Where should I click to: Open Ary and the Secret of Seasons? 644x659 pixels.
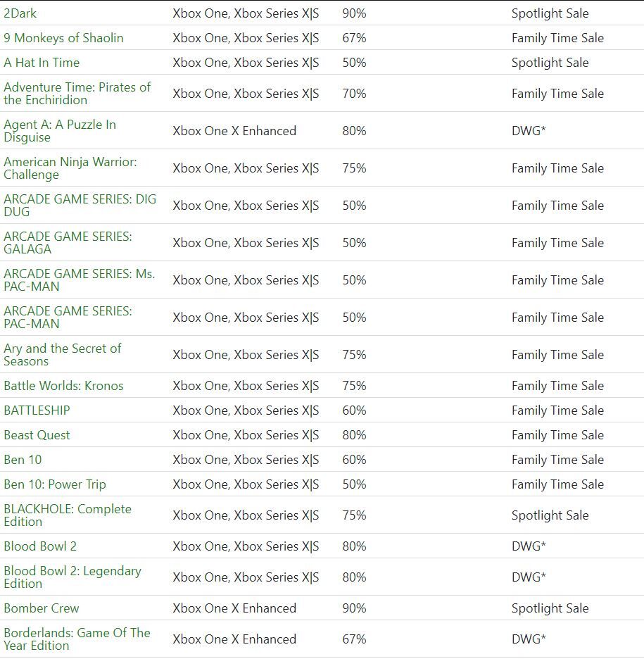coord(62,355)
